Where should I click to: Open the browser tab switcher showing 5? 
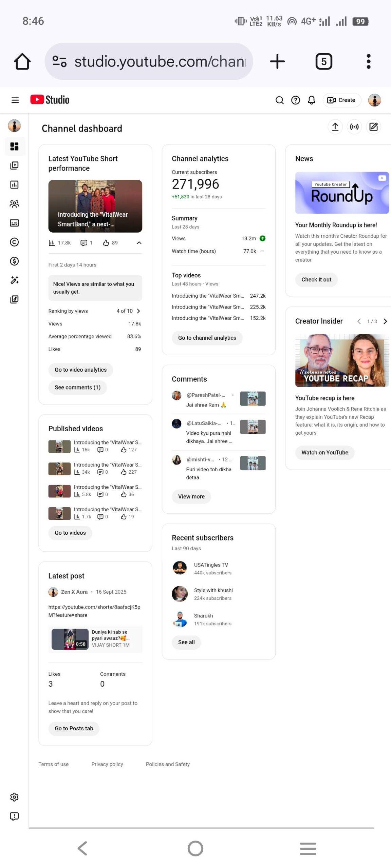click(324, 61)
